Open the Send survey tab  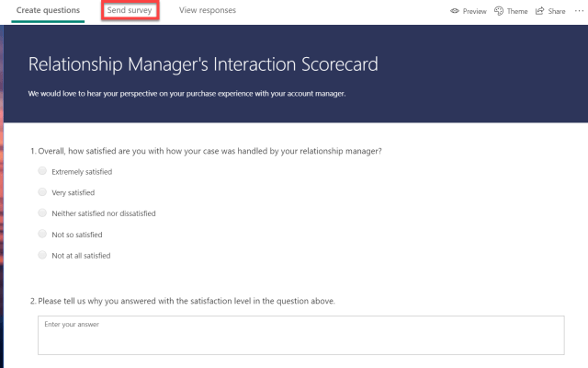(x=130, y=10)
